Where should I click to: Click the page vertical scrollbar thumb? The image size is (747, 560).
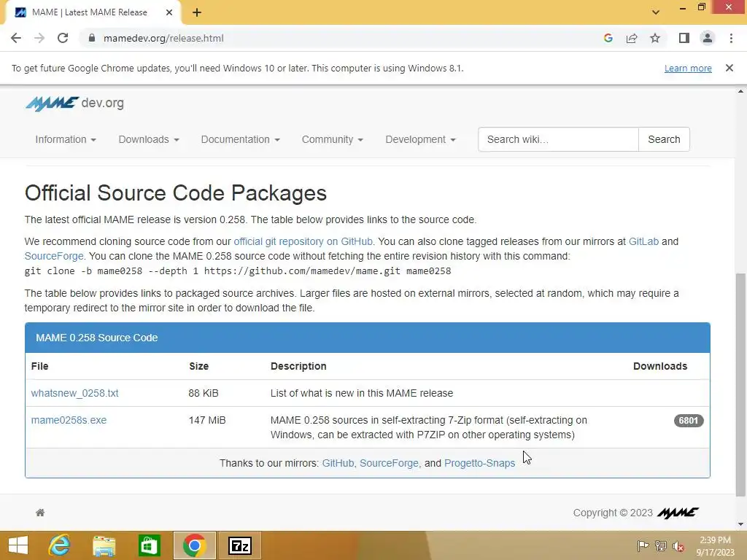click(x=741, y=385)
